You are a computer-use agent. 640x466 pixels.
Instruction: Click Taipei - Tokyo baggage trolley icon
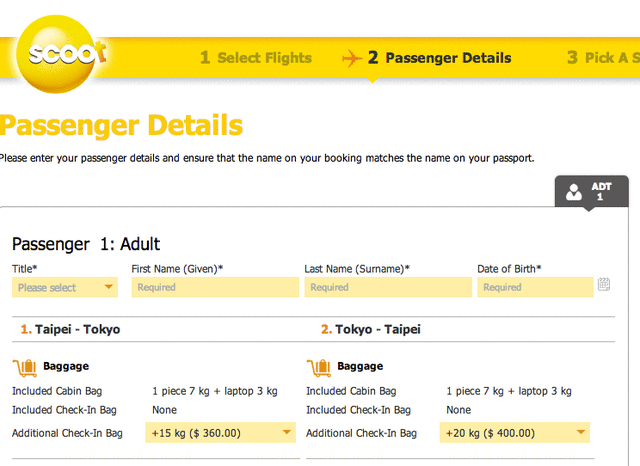[x=25, y=368]
